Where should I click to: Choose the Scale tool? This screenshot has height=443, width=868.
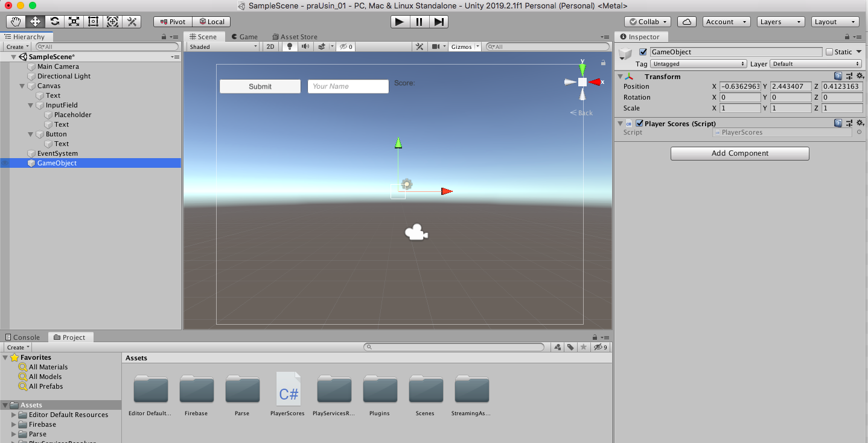(x=74, y=22)
